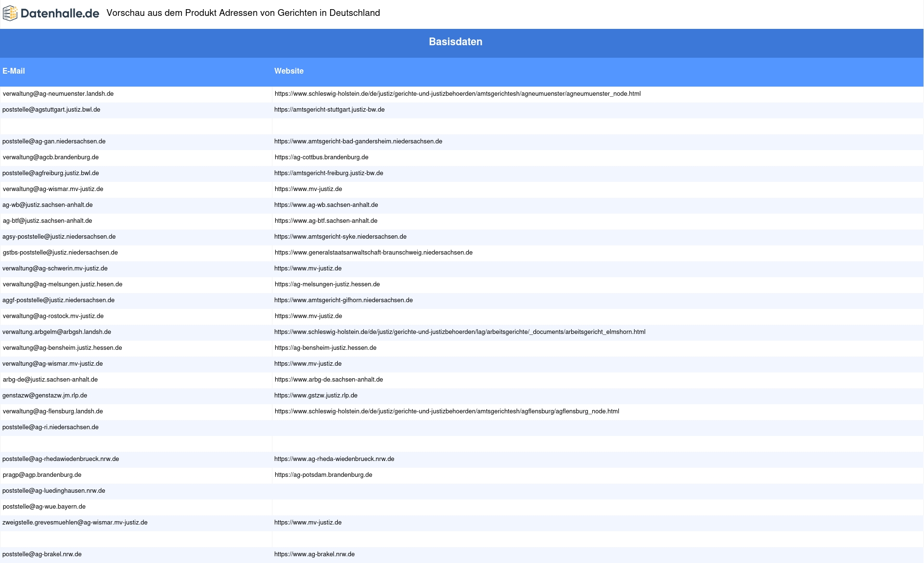This screenshot has width=924, height=563.
Task: Click email verwaltung@ag-neumuenster.landsh.de
Action: (58, 94)
